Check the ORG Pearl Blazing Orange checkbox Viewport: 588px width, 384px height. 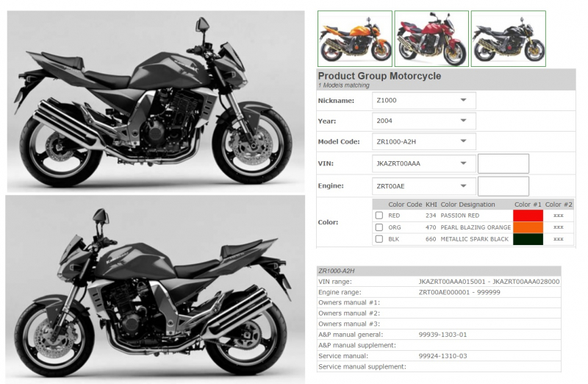pyautogui.click(x=379, y=227)
